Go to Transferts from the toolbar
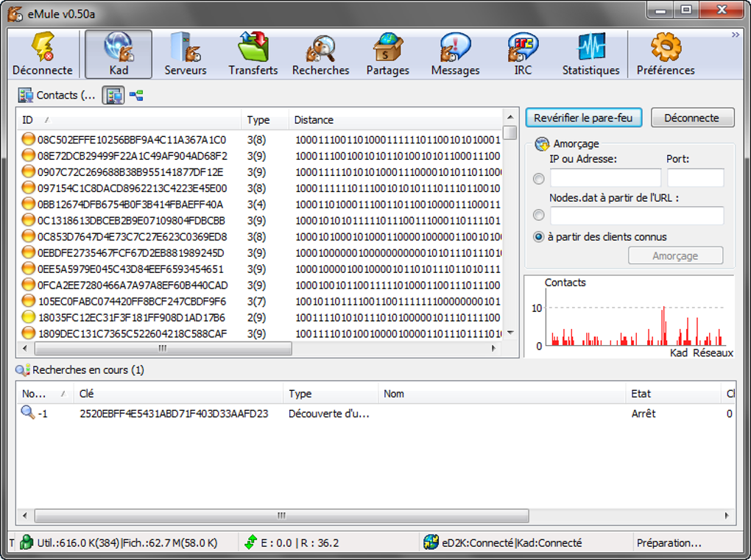Screen dimensions: 751x560 coord(253,54)
